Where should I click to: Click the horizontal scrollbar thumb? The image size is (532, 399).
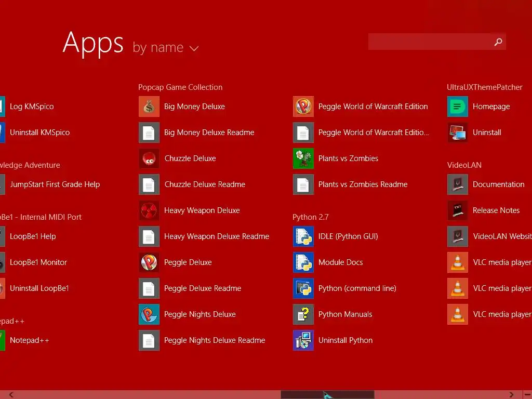pos(327,395)
